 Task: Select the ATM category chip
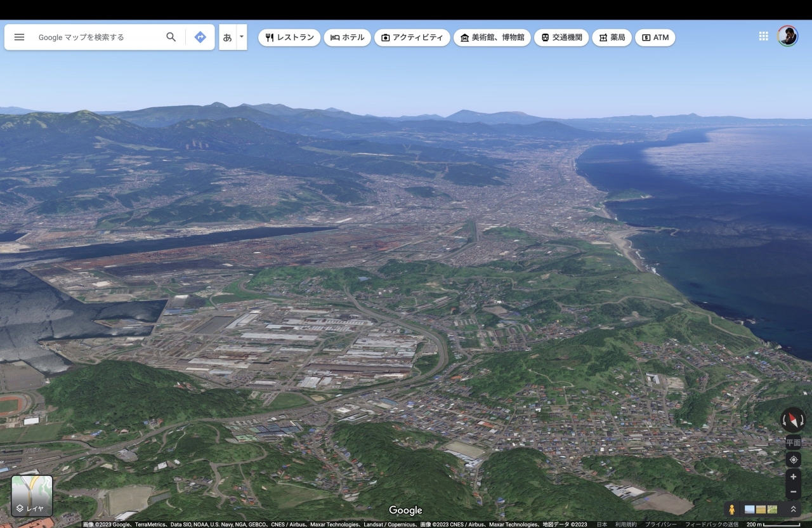(x=655, y=37)
